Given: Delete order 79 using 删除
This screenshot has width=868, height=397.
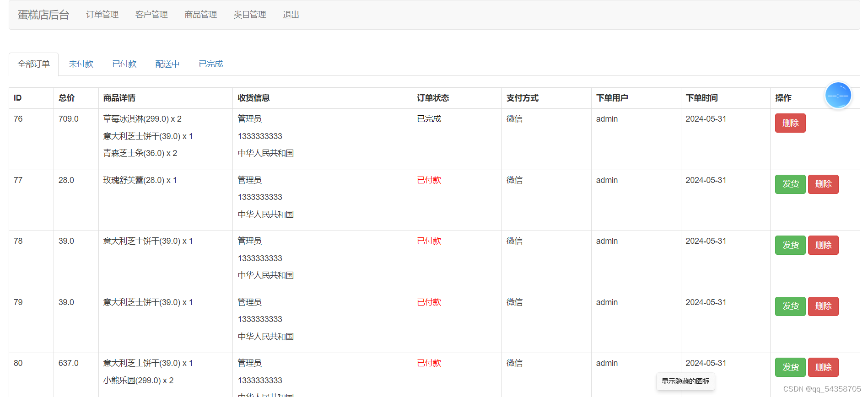Looking at the screenshot, I should point(823,306).
